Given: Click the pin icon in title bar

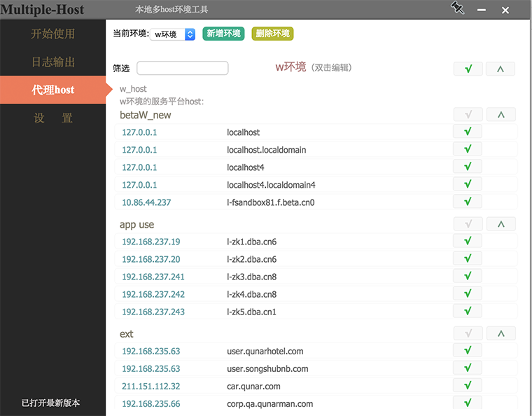Looking at the screenshot, I should pyautogui.click(x=457, y=8).
